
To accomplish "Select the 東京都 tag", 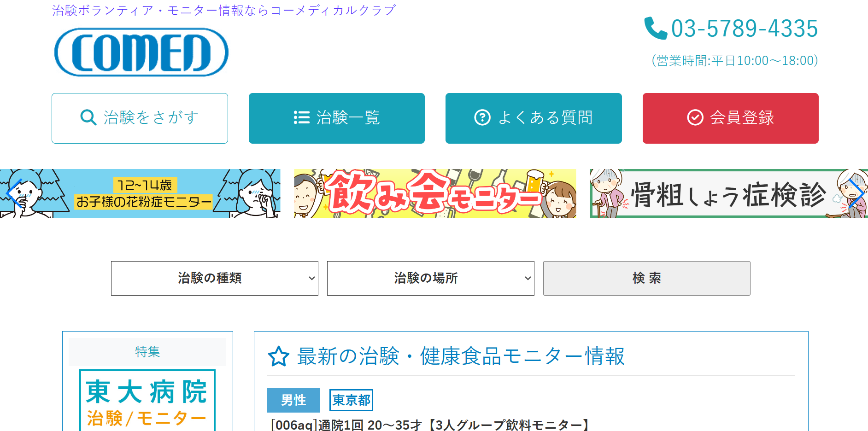I will (352, 400).
